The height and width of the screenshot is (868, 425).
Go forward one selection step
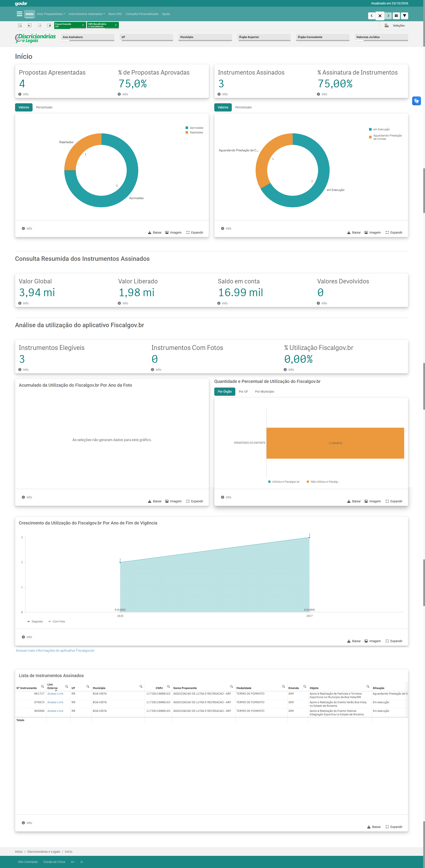388,15
